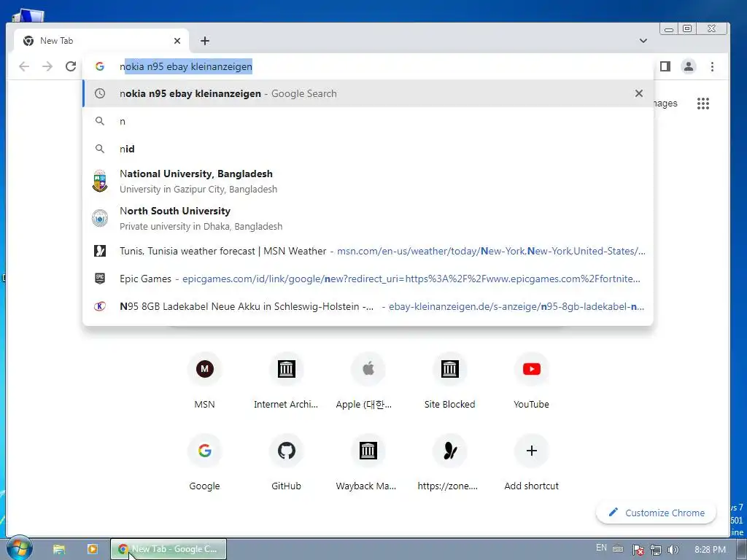The width and height of the screenshot is (747, 560).
Task: Open the profile avatar menu
Action: (x=689, y=66)
